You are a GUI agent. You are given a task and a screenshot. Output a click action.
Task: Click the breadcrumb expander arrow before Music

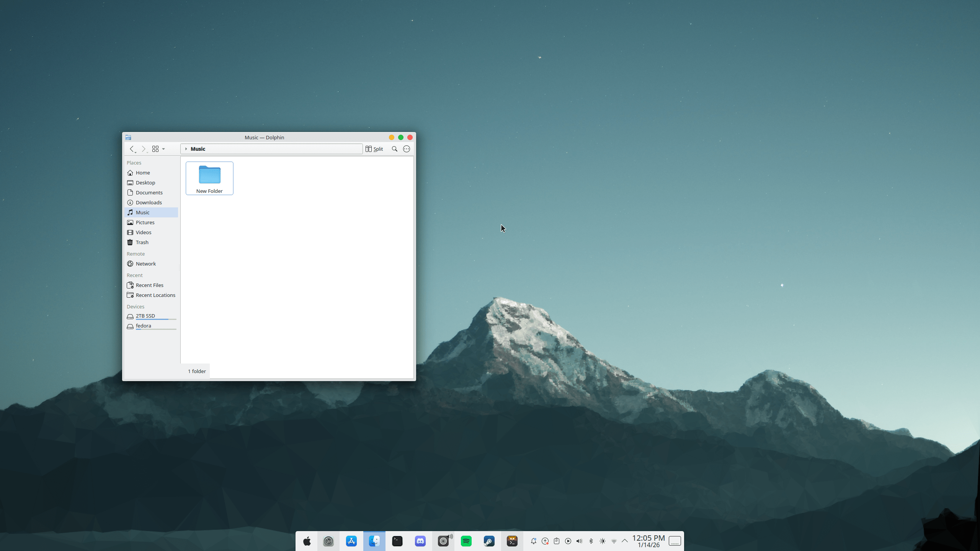pyautogui.click(x=186, y=149)
